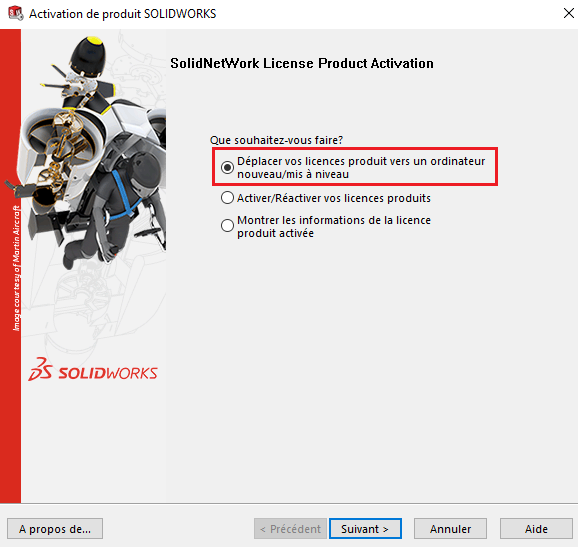
Task: Click the greyed-out < Précédent button
Action: click(290, 529)
